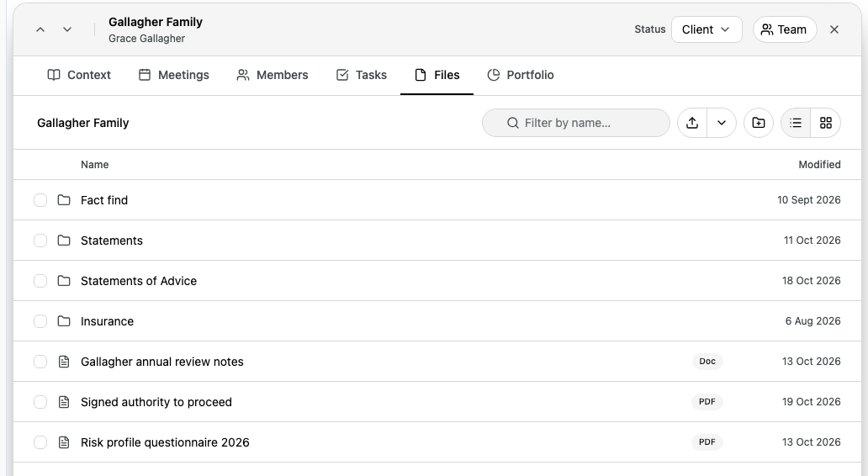
Task: Go to previous client with up chevron
Action: [x=40, y=29]
